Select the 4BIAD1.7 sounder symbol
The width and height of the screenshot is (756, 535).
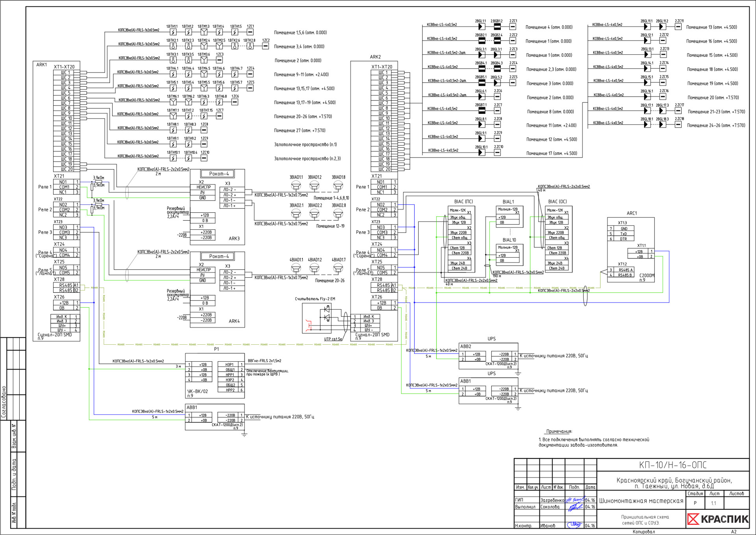pyautogui.click(x=338, y=269)
